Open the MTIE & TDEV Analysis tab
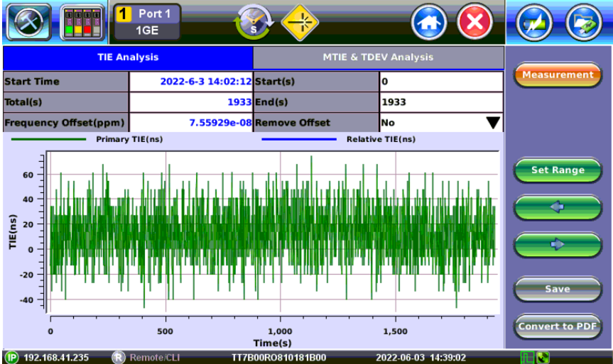This screenshot has width=613, height=364. pyautogui.click(x=378, y=57)
